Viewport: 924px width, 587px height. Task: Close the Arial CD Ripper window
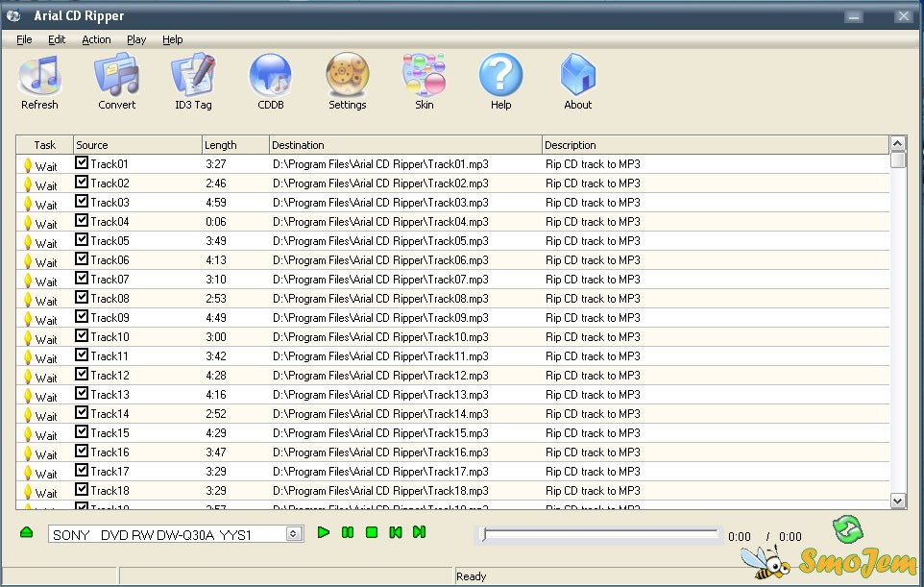click(x=904, y=16)
